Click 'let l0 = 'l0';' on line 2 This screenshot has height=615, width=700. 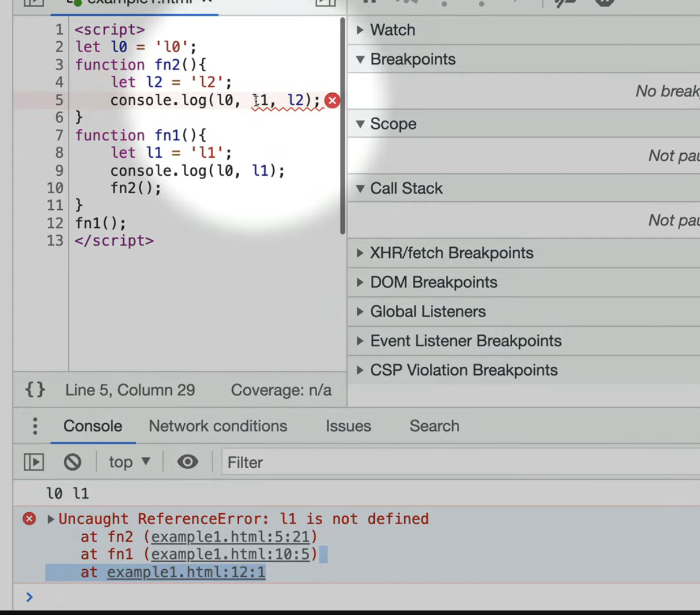pyautogui.click(x=136, y=47)
